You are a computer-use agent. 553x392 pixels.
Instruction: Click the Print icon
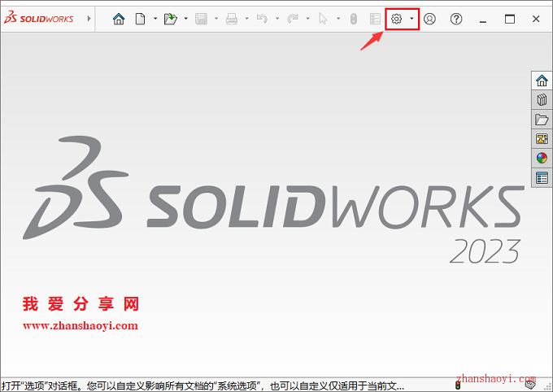232,19
